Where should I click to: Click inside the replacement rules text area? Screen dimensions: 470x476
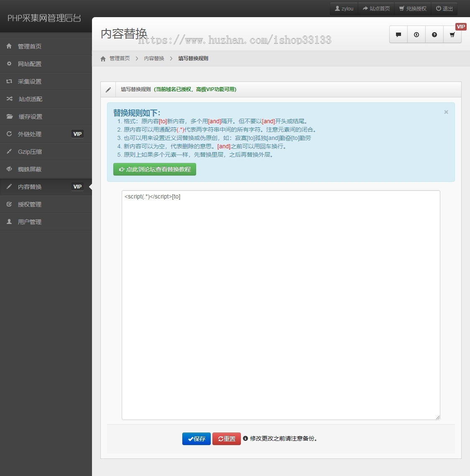tap(281, 305)
